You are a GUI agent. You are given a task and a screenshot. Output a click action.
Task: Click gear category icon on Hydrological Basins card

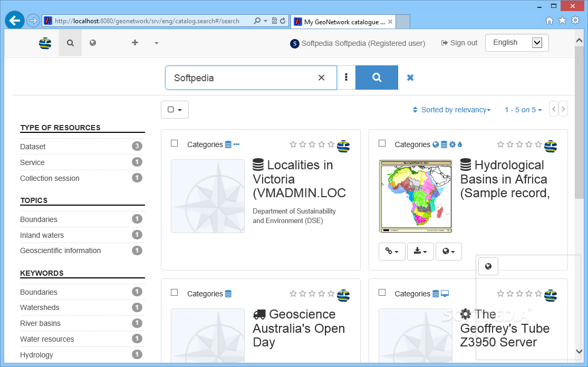[452, 144]
